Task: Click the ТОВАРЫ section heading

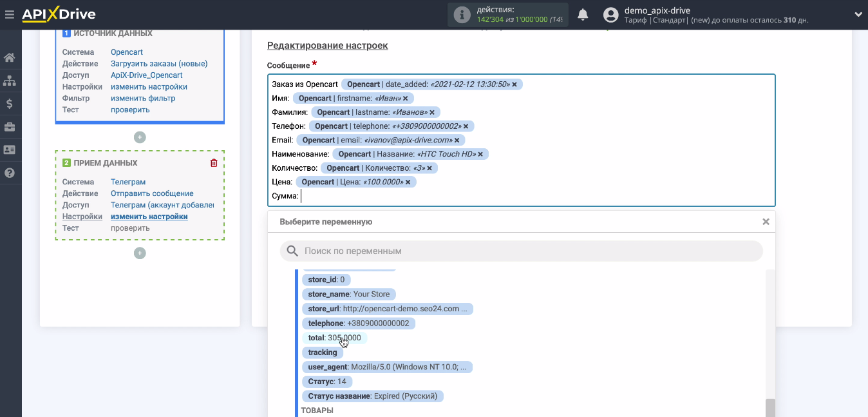Action: click(317, 411)
